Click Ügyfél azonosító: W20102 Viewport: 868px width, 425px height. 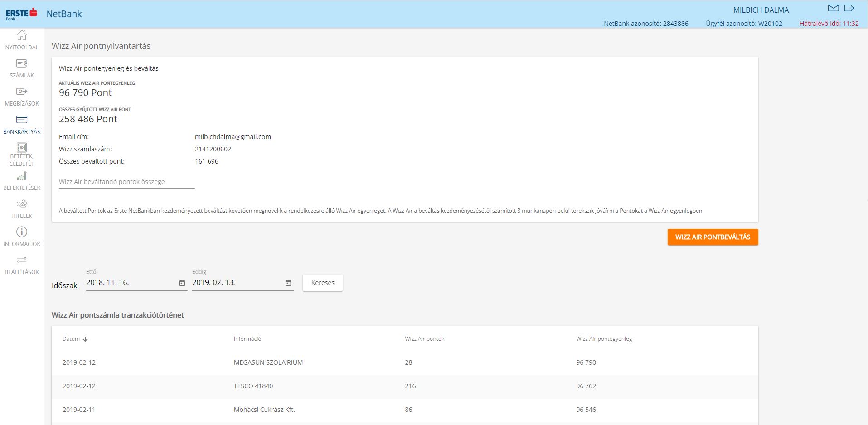[744, 24]
